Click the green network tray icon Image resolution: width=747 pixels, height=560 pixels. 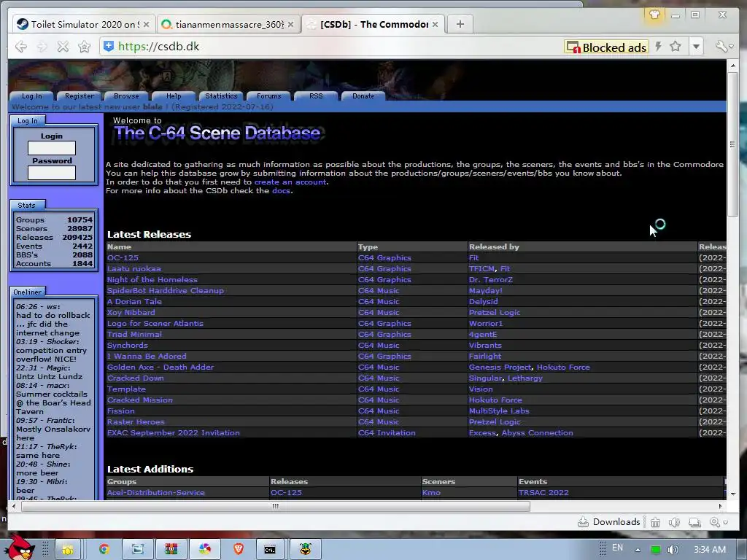[656, 550]
